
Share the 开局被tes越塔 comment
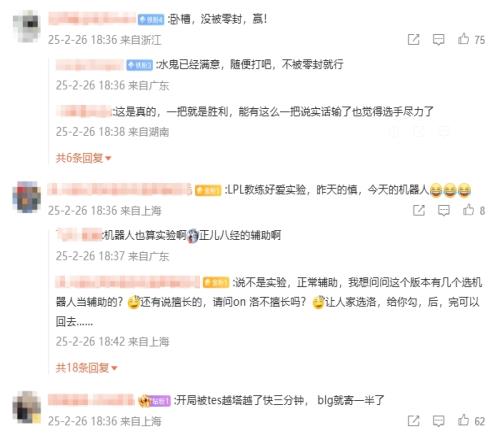coord(414,421)
